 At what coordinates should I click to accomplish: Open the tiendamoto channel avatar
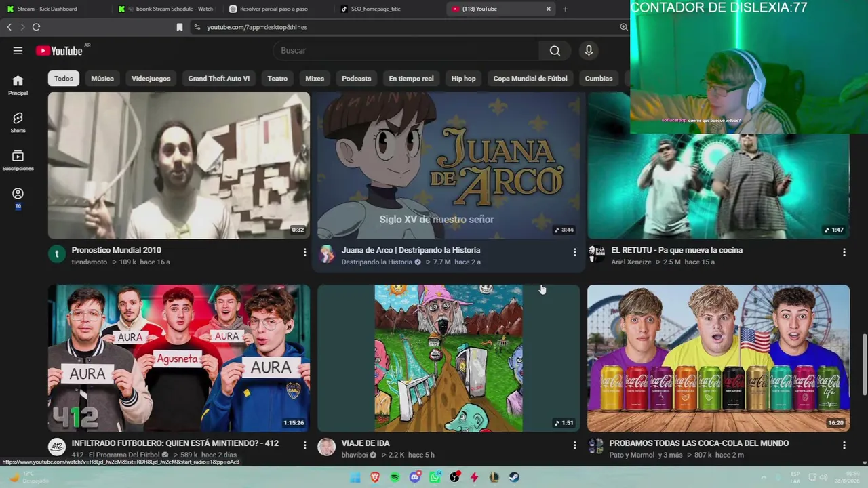57,254
